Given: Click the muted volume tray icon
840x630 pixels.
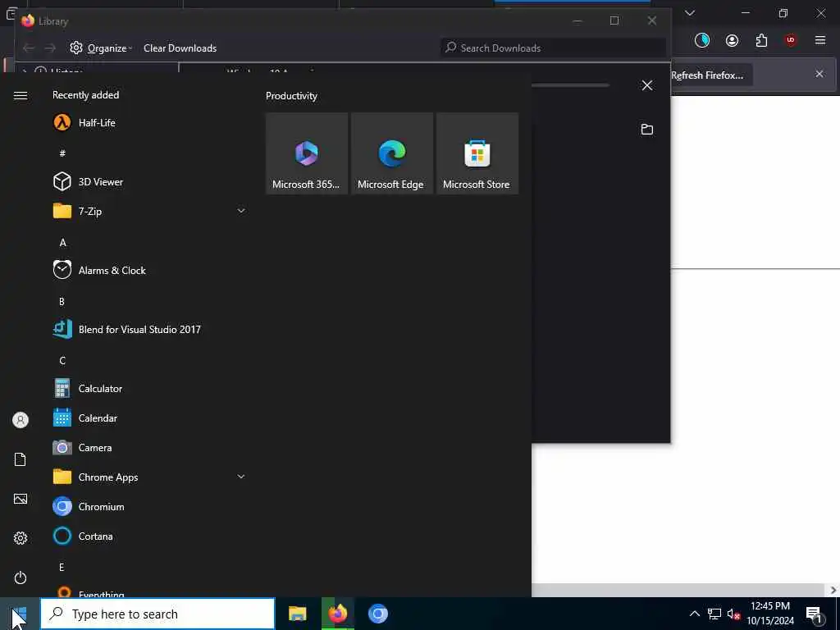Looking at the screenshot, I should tap(733, 614).
